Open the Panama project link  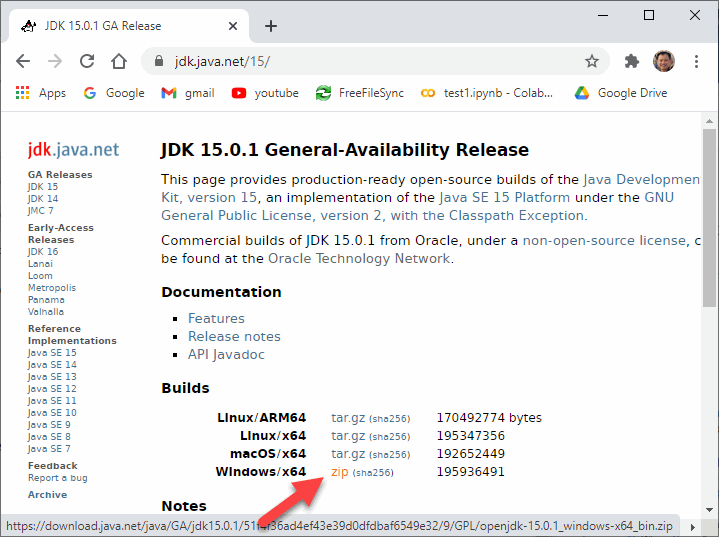46,299
